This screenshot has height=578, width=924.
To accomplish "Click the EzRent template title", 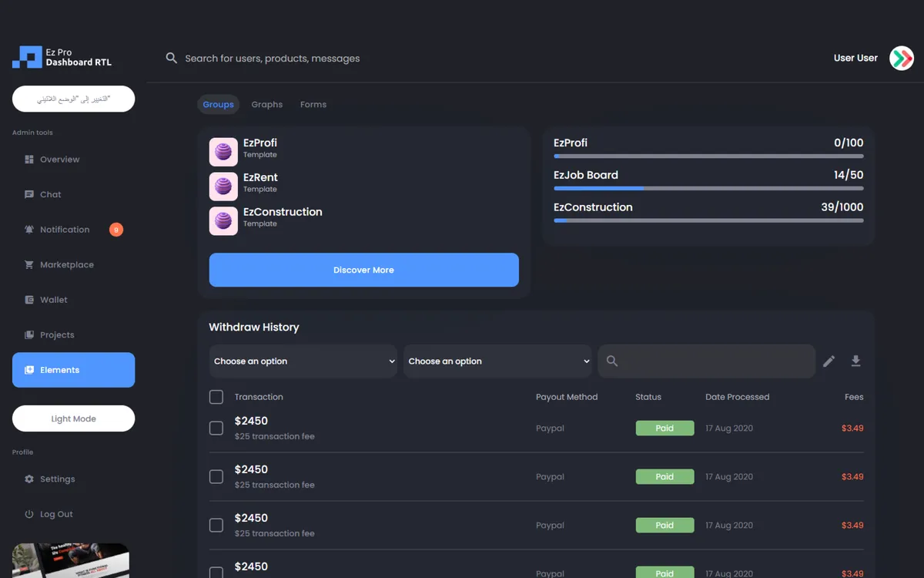I will coord(260,177).
